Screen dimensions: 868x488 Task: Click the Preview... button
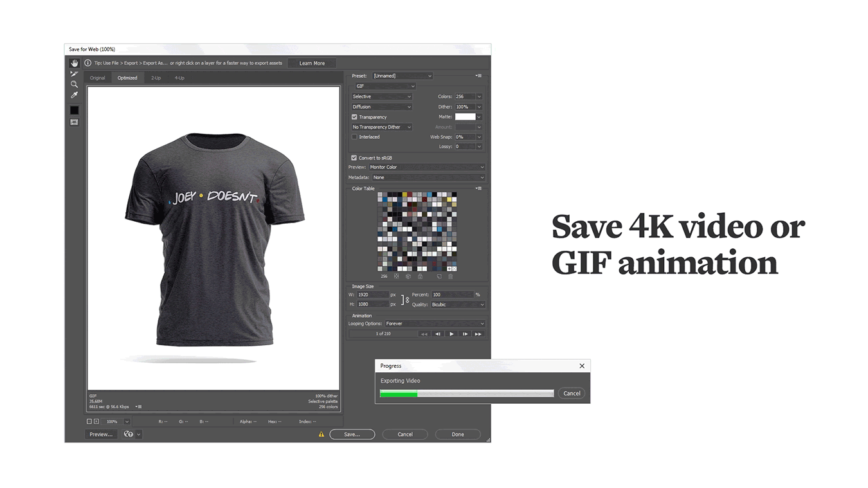(101, 435)
